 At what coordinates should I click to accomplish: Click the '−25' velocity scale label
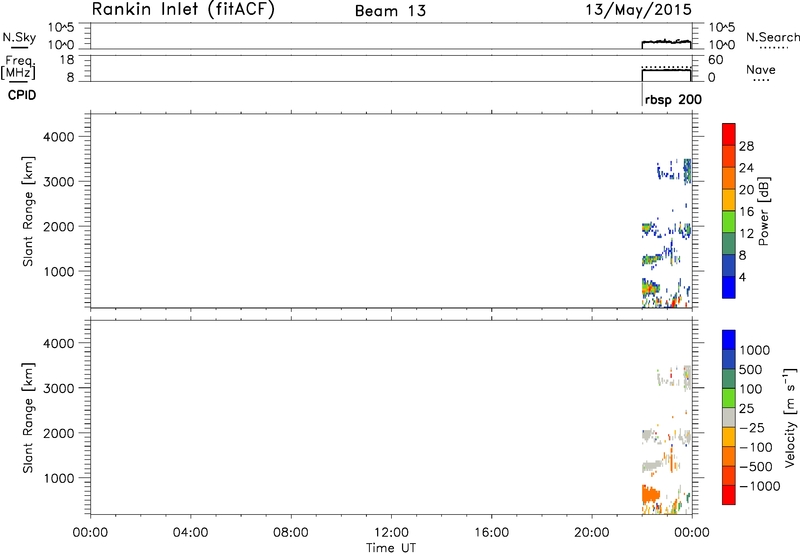751,427
